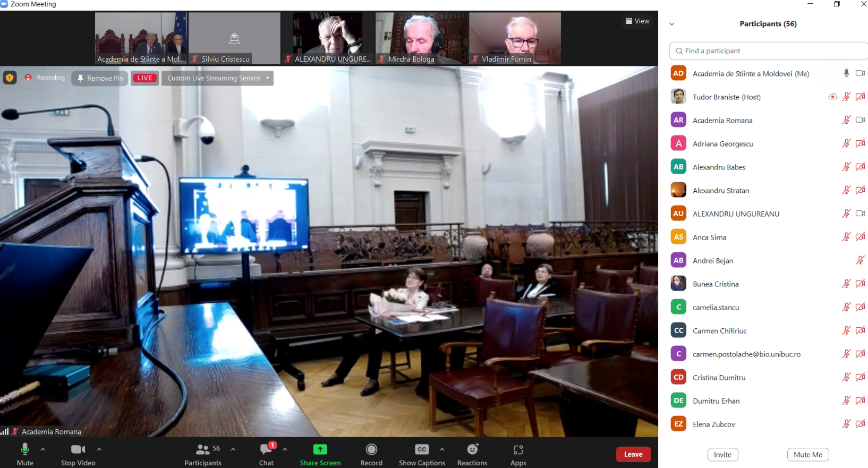The image size is (868, 468).
Task: Stop Video camera icon
Action: pyautogui.click(x=78, y=449)
